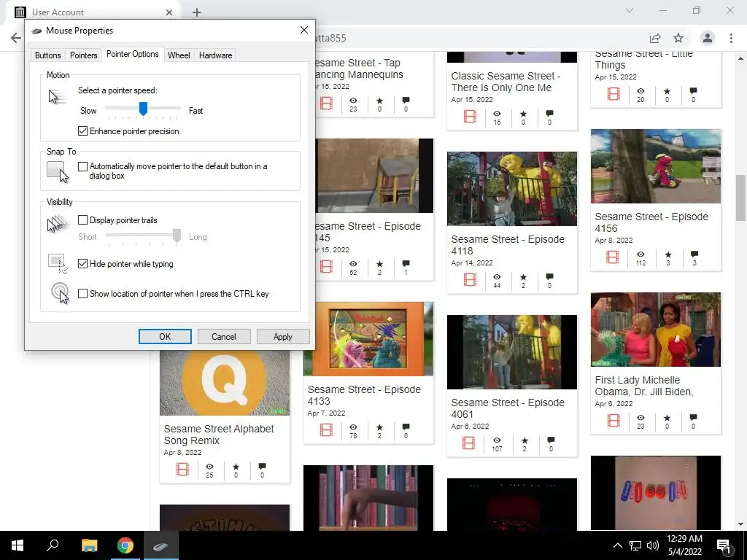Click comments icon on First Lady Michelle Obama card

coord(693,418)
